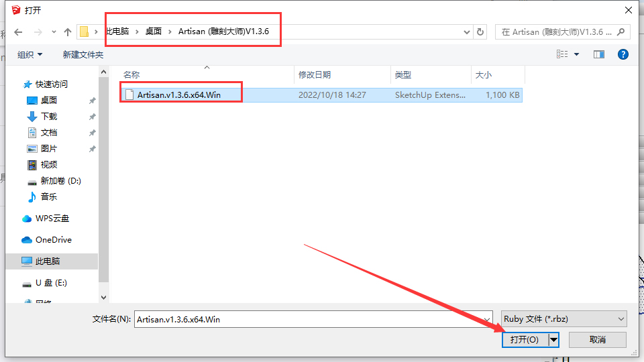
Task: Click the pin icon next to 图片
Action: (x=93, y=149)
